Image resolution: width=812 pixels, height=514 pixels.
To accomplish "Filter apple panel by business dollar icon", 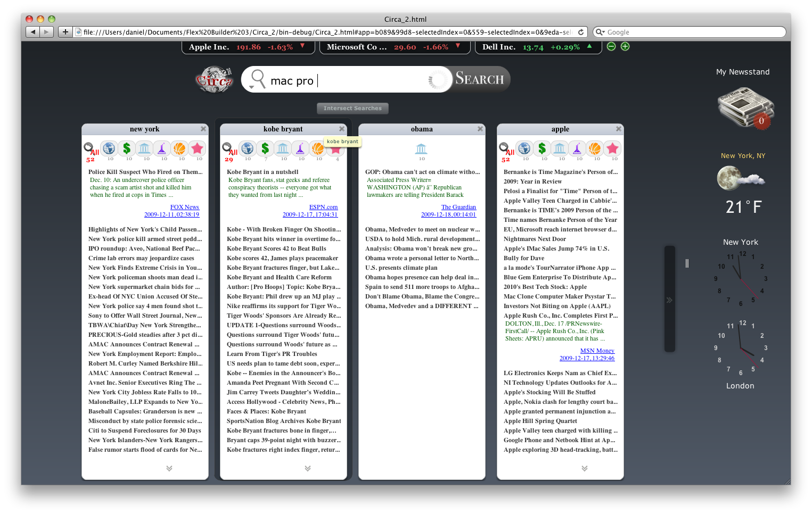I will tap(542, 148).
